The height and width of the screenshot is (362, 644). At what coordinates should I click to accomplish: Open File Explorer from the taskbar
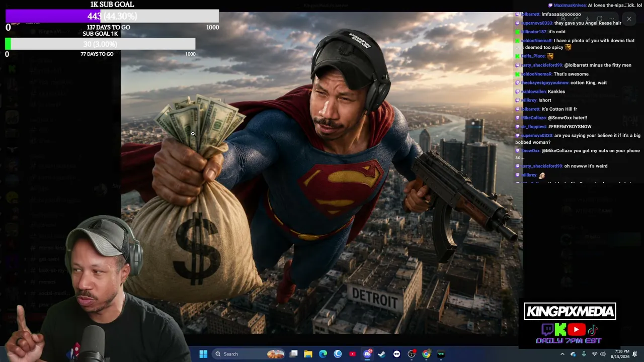coord(308,354)
